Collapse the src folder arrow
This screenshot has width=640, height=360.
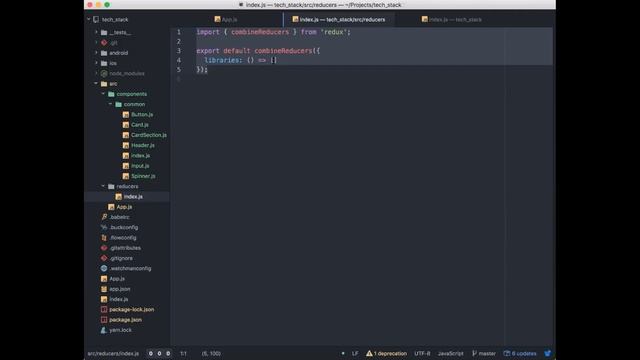96,83
